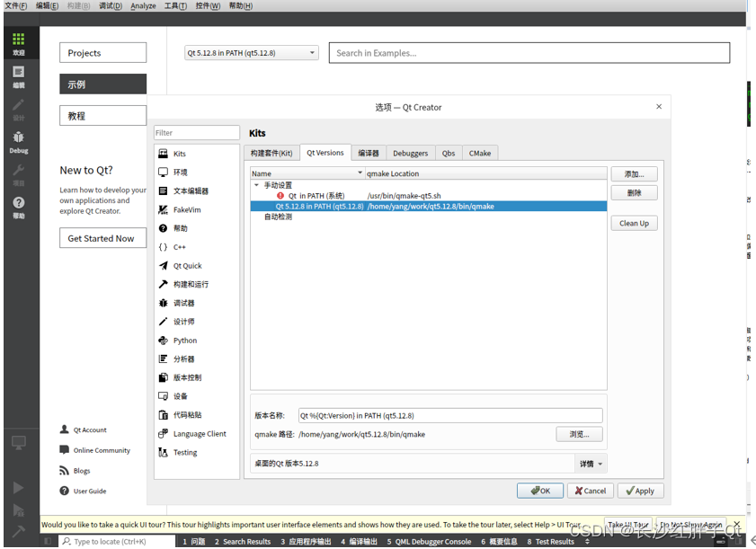Click Cancel in options dialog
Screen dimensions: 756x549
pyautogui.click(x=590, y=491)
